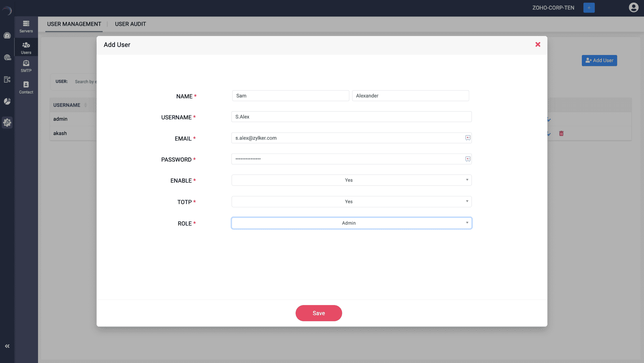Select the Settings wrench icon

(x=7, y=123)
